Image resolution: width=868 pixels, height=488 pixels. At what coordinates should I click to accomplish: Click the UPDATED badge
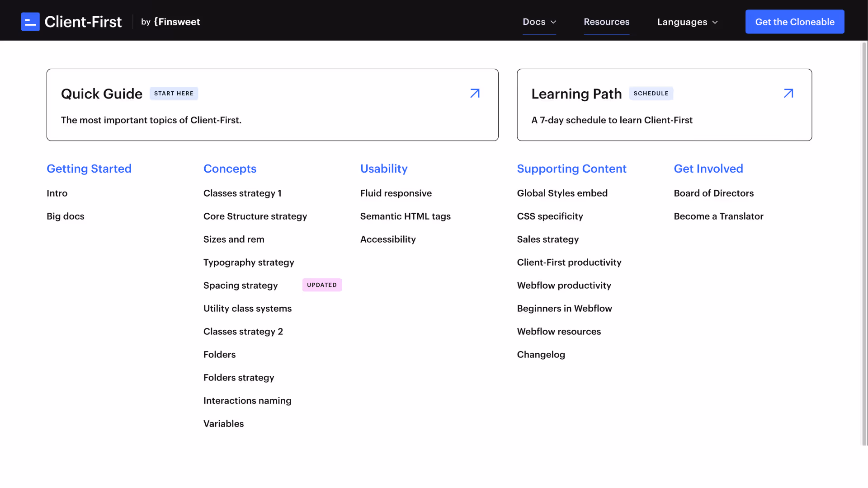(322, 285)
